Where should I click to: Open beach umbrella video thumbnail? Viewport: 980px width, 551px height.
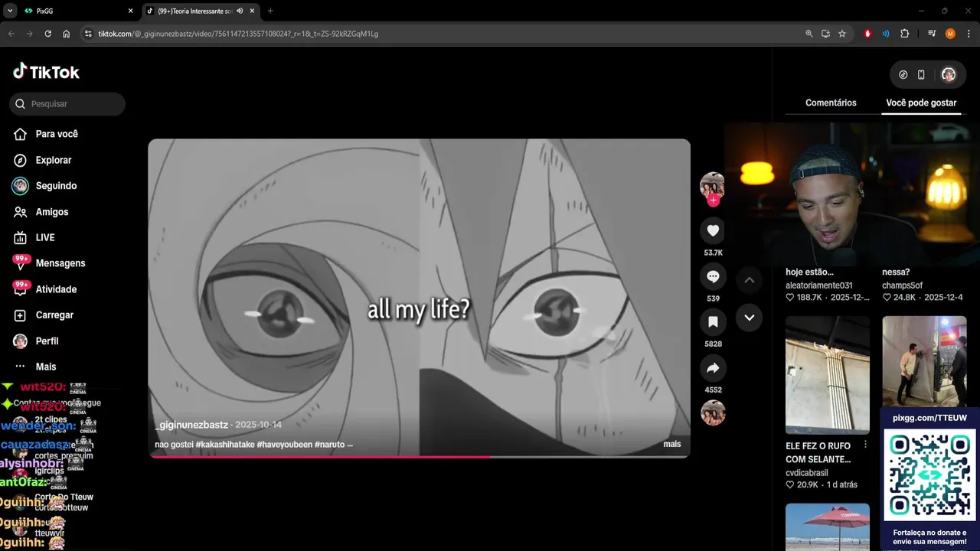point(828,527)
